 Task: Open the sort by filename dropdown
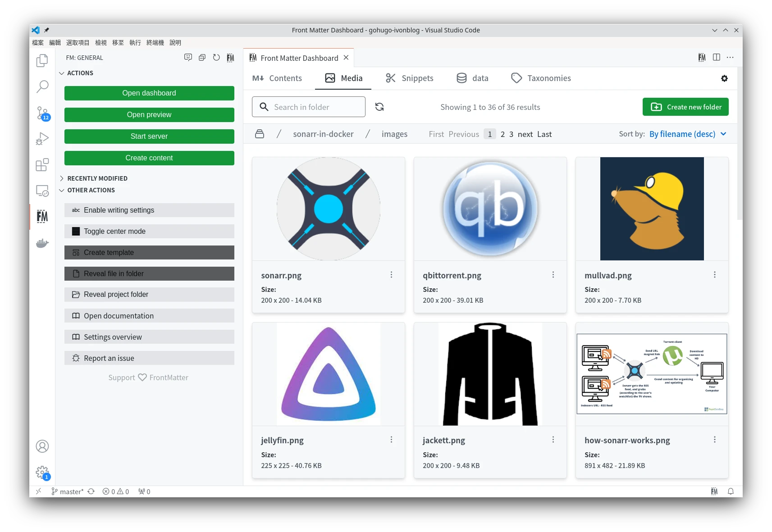click(x=687, y=134)
